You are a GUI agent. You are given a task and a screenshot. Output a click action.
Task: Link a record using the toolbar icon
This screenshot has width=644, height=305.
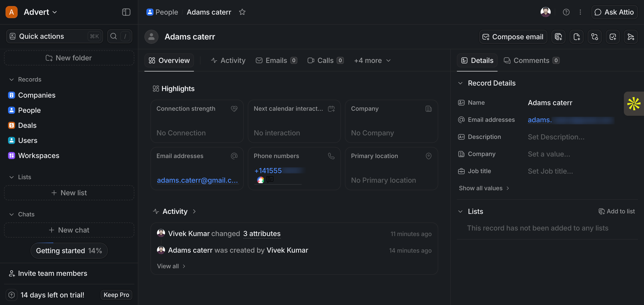(594, 37)
